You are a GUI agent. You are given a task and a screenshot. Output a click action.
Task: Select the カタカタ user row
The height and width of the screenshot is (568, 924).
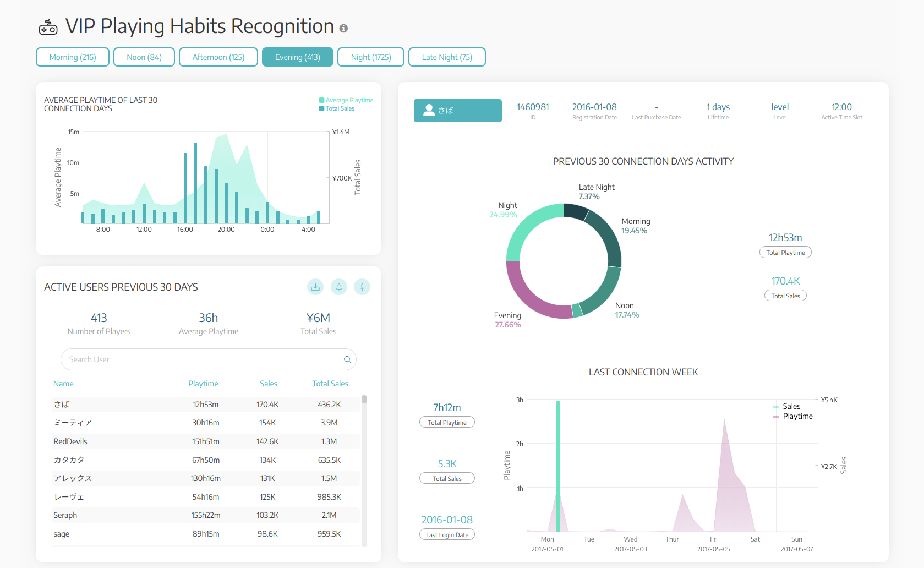(x=206, y=460)
